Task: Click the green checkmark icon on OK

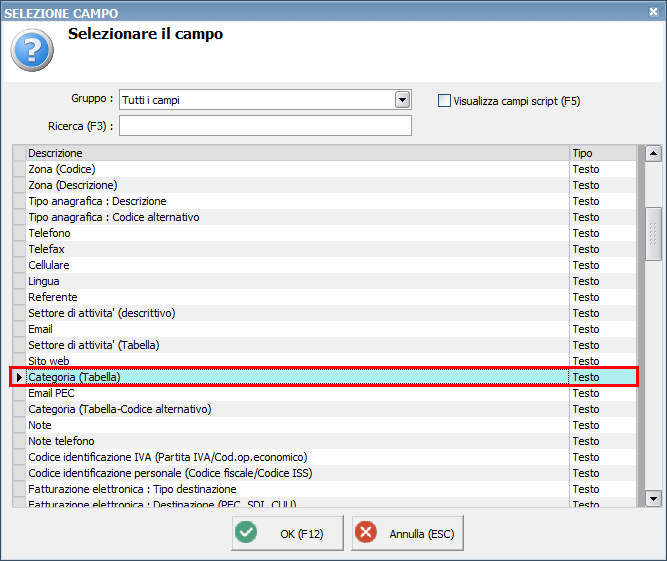Action: [246, 534]
